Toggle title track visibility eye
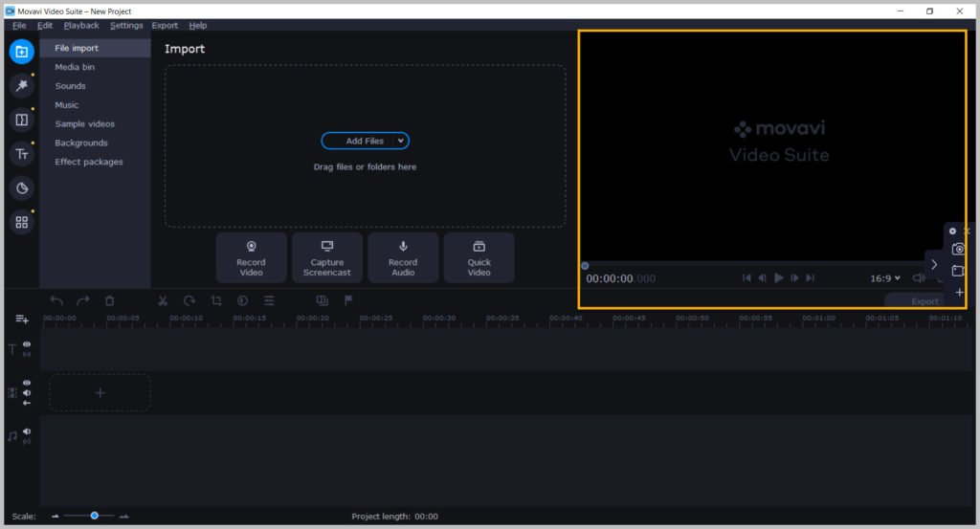This screenshot has height=529, width=980. (x=27, y=344)
